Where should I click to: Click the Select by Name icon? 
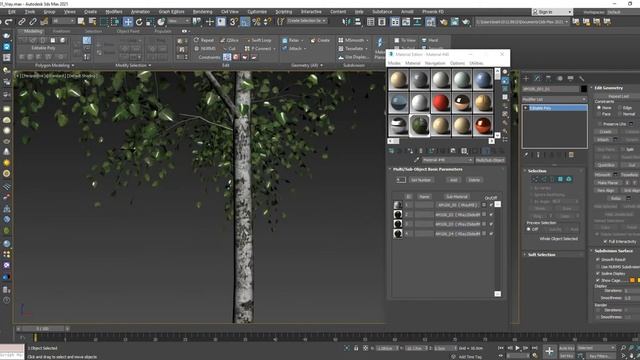coord(92,22)
